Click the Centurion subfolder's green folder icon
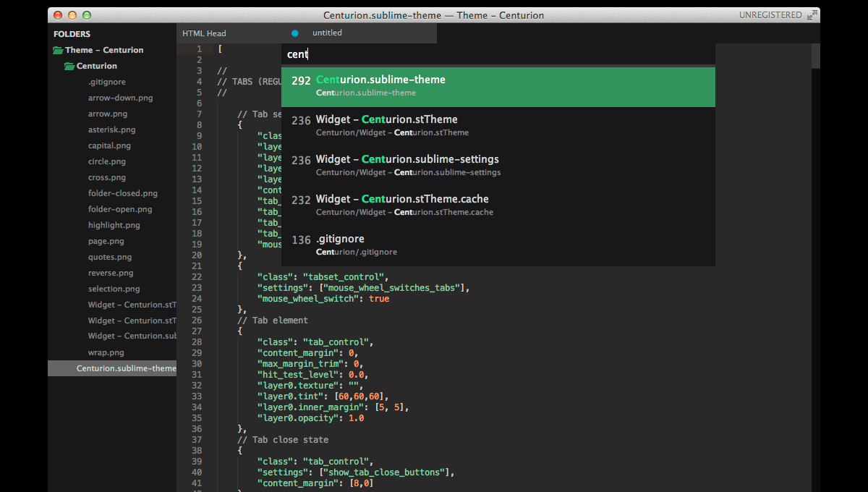 click(69, 67)
